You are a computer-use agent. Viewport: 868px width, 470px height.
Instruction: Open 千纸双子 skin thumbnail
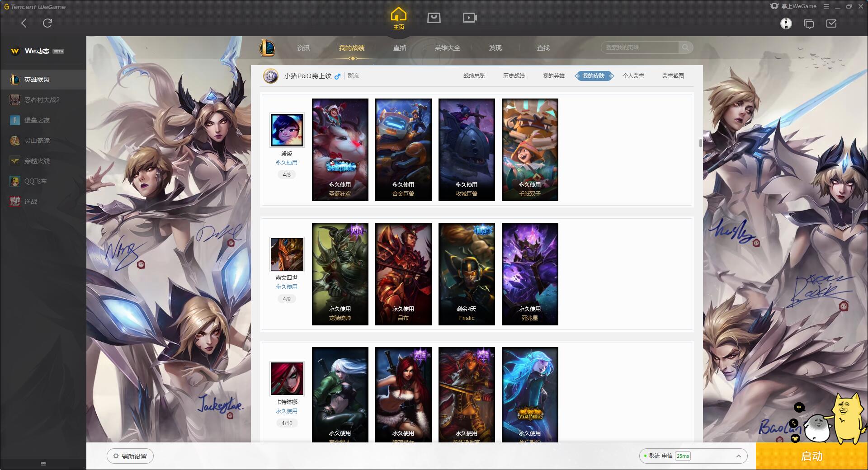(530, 150)
